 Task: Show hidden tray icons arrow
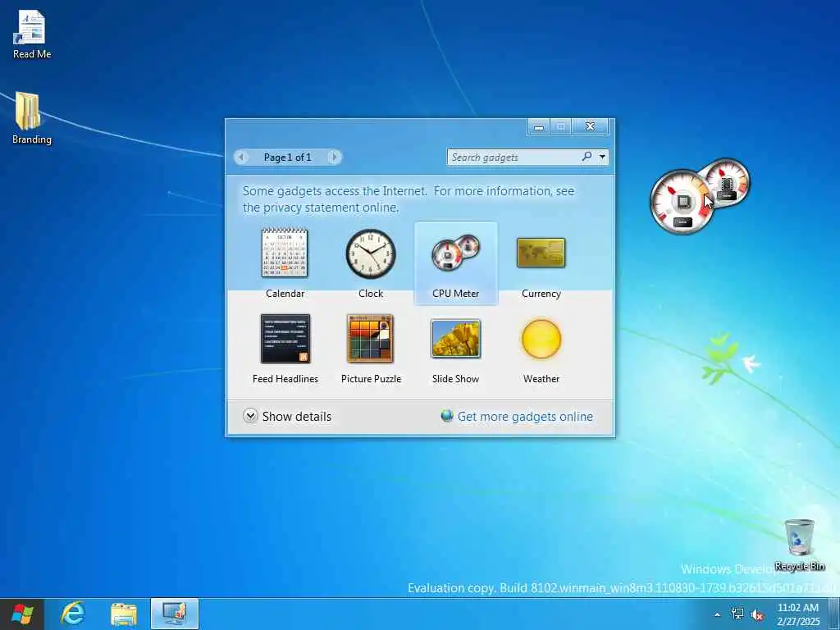[x=717, y=614]
